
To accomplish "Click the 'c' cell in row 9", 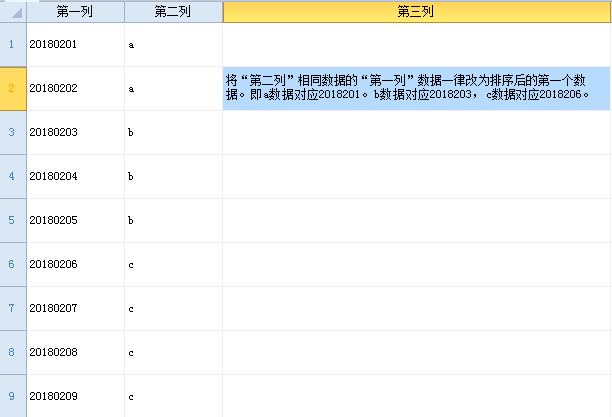I will pos(174,396).
